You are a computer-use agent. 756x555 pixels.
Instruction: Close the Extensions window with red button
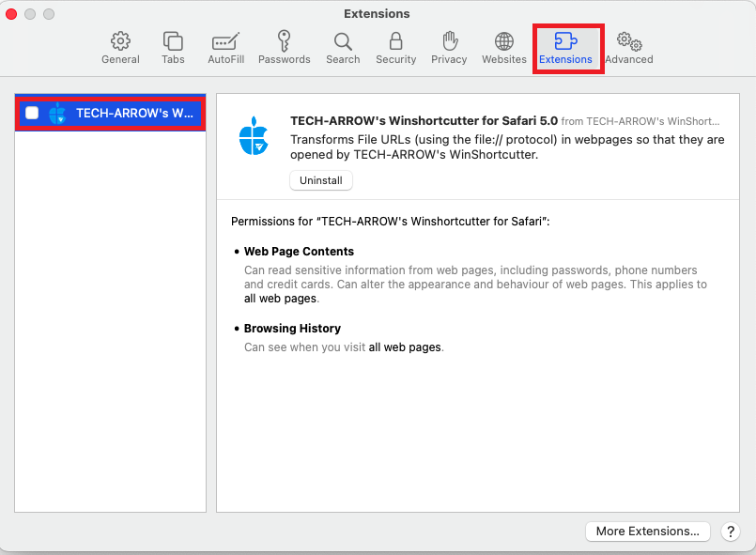point(11,14)
